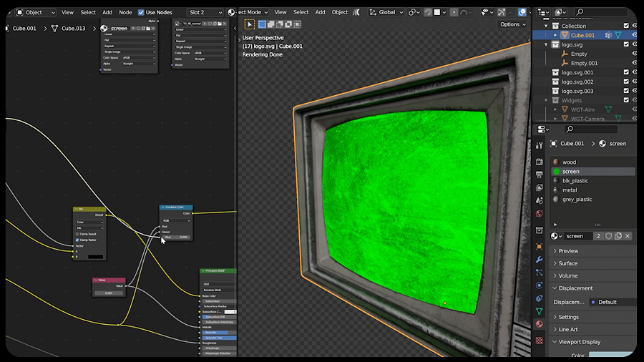Toggle Clamp Factor checkbox in Mix node

tap(77, 240)
